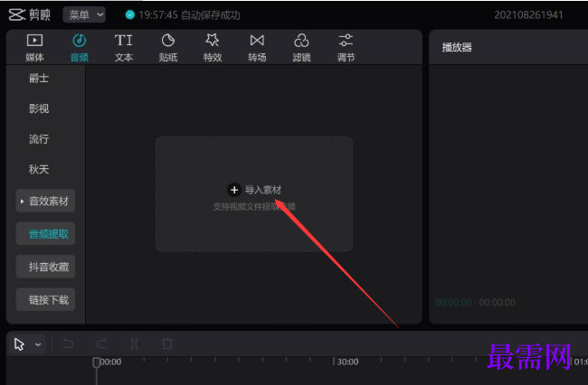The width and height of the screenshot is (588, 385).
Task: Select the 流行 music category
Action: click(39, 139)
